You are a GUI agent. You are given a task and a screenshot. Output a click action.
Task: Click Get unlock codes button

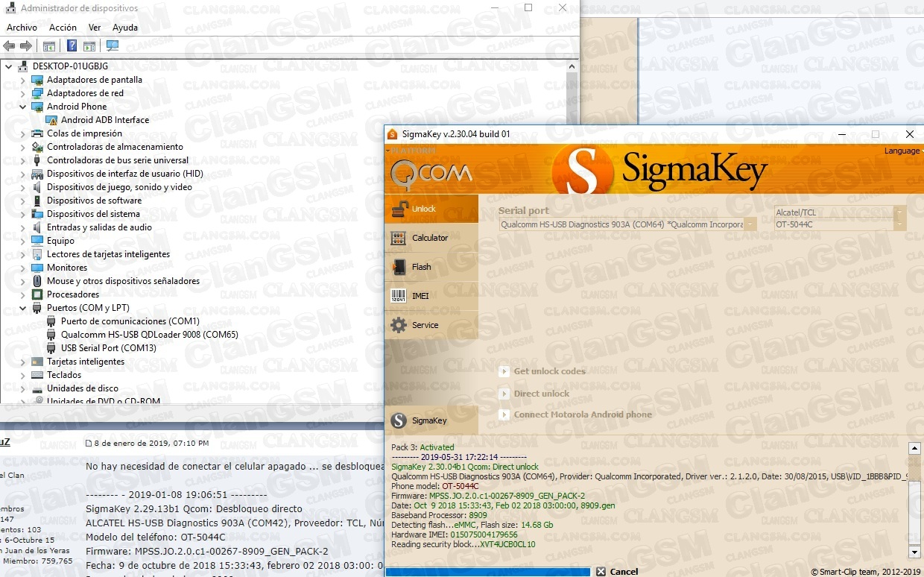point(543,371)
